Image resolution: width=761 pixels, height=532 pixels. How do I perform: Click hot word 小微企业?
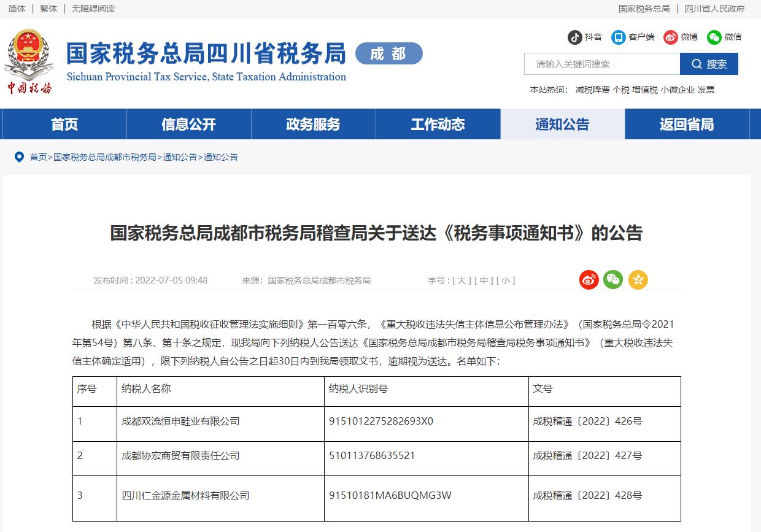coord(678,90)
